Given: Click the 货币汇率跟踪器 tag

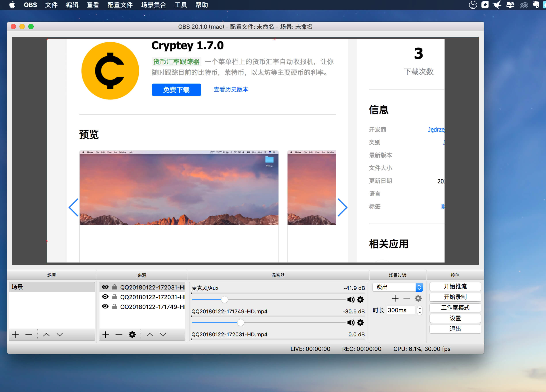Looking at the screenshot, I should [176, 62].
